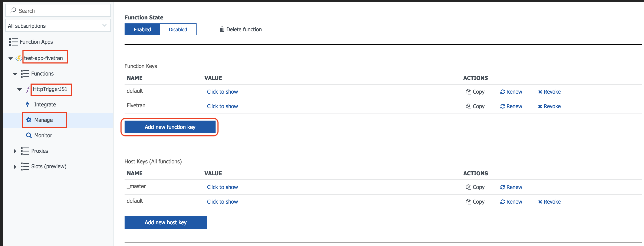Select the Functions tree item label
The height and width of the screenshot is (246, 644).
[42, 74]
